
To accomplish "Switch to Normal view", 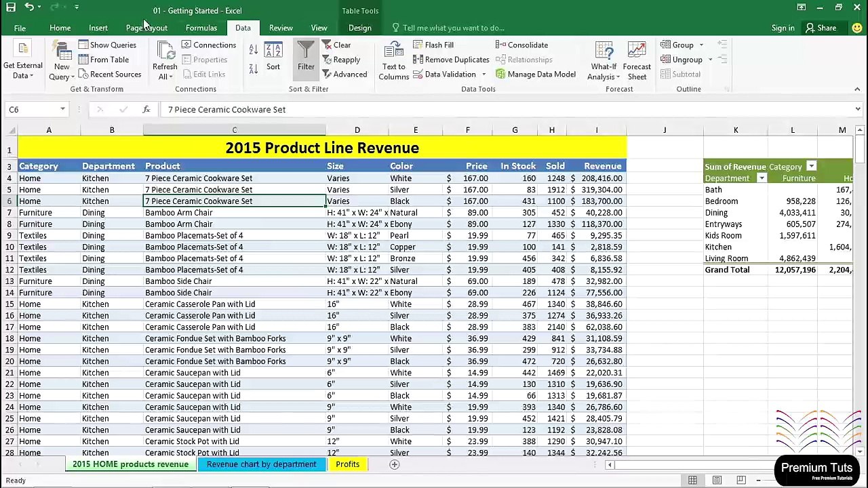I will pos(692,480).
